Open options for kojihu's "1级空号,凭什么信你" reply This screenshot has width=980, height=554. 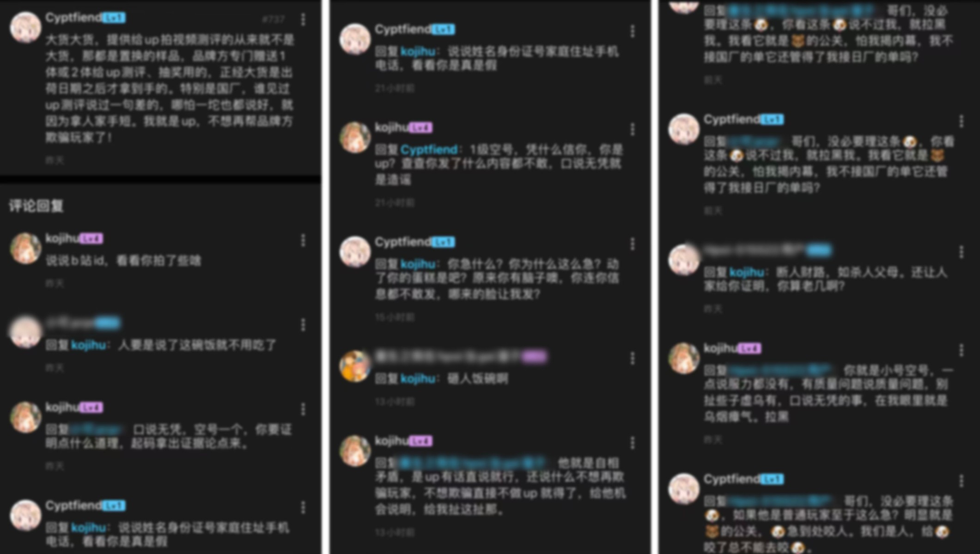(633, 129)
